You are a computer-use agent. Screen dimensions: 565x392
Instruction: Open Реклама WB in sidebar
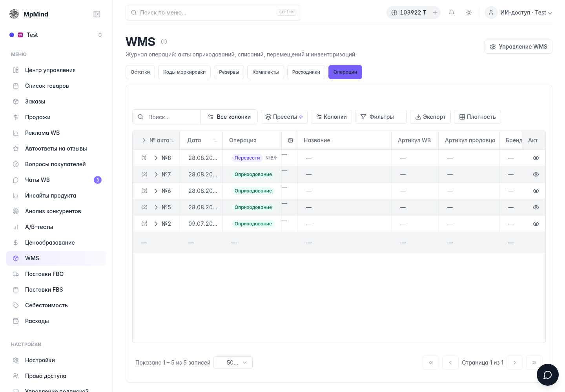(56, 133)
